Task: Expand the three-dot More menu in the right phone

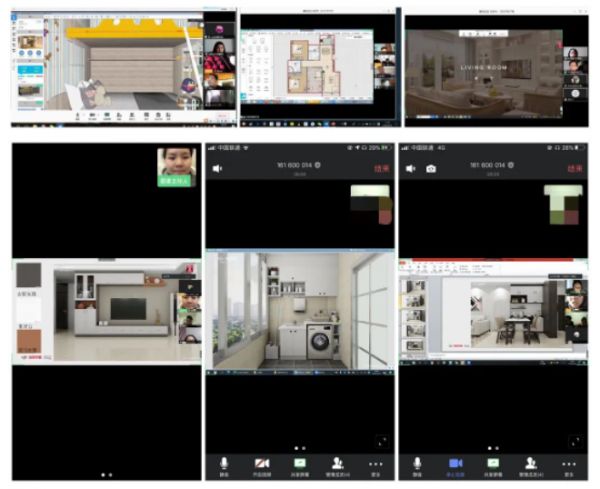Action: (x=569, y=464)
